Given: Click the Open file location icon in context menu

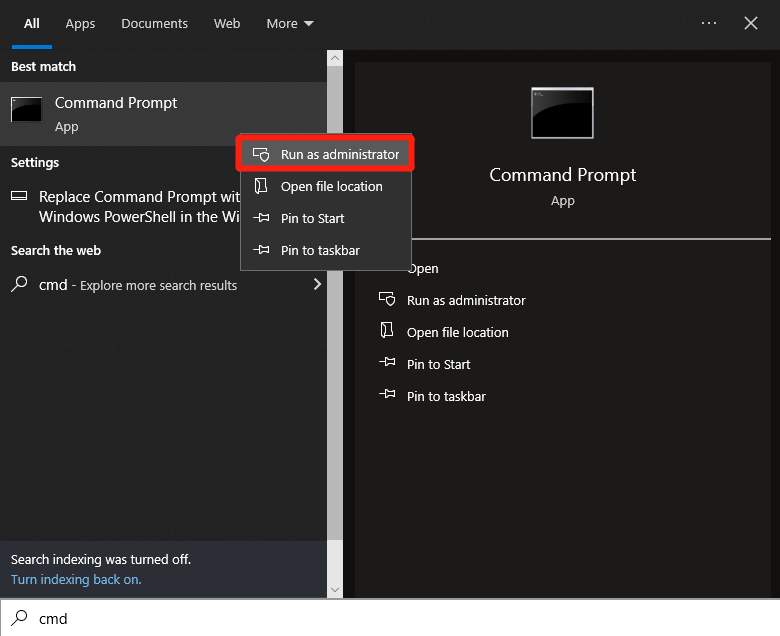Looking at the screenshot, I should (261, 186).
